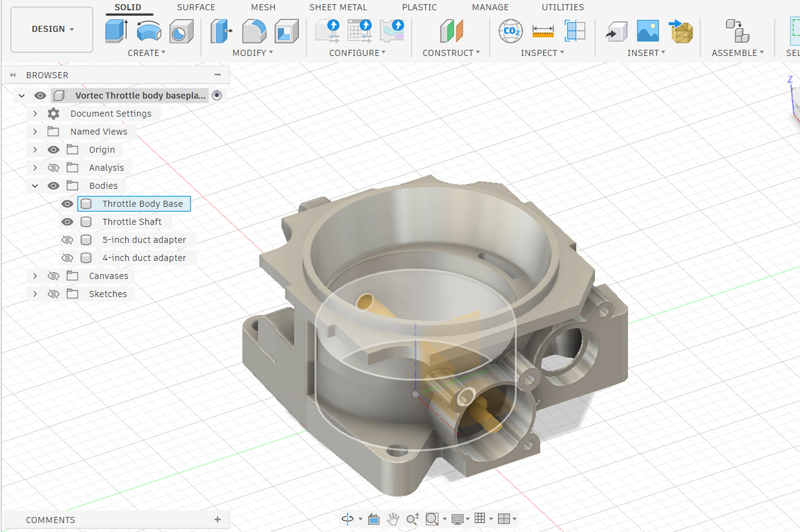Expand the COMMENTS panel with plus

coord(218,519)
